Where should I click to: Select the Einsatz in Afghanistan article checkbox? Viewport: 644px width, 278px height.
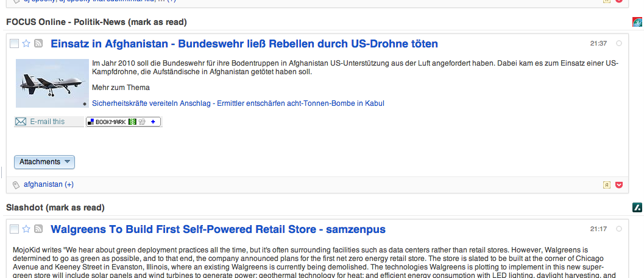[15, 43]
